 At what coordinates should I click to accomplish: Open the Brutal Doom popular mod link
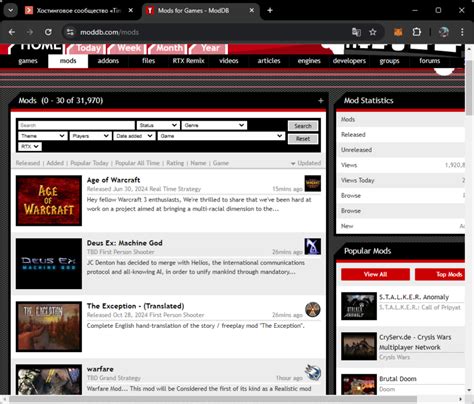coord(398,379)
